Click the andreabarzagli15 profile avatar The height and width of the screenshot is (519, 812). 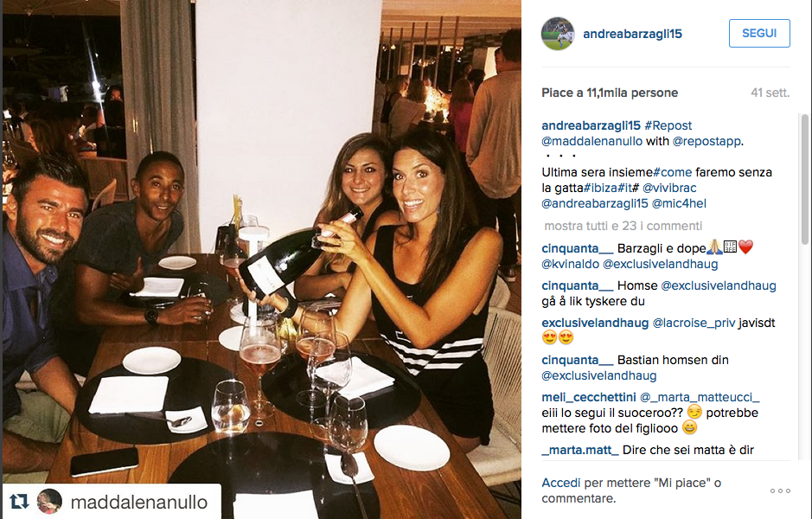[558, 34]
